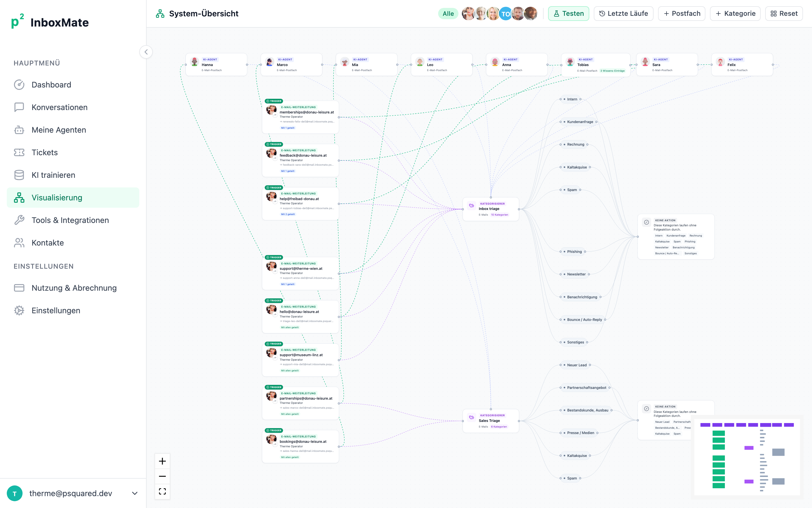Click the 10 Kategorien badge
The height and width of the screenshot is (508, 812).
[499, 215]
